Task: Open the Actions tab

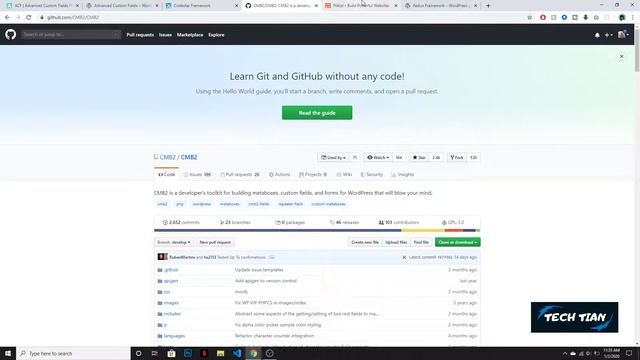Action: [280, 174]
